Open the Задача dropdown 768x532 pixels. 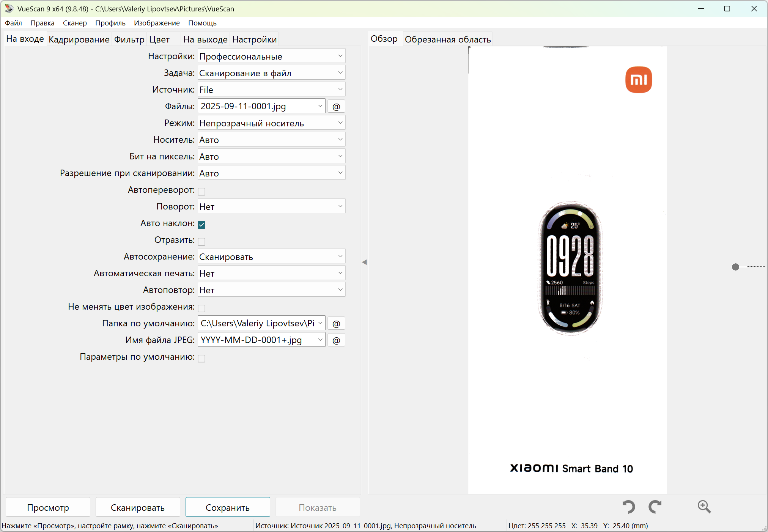point(271,73)
